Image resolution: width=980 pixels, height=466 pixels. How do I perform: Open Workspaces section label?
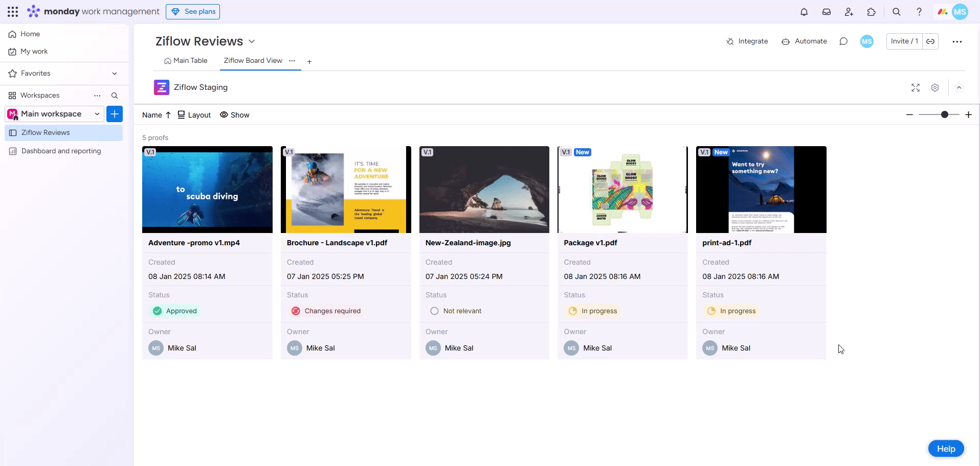click(40, 96)
